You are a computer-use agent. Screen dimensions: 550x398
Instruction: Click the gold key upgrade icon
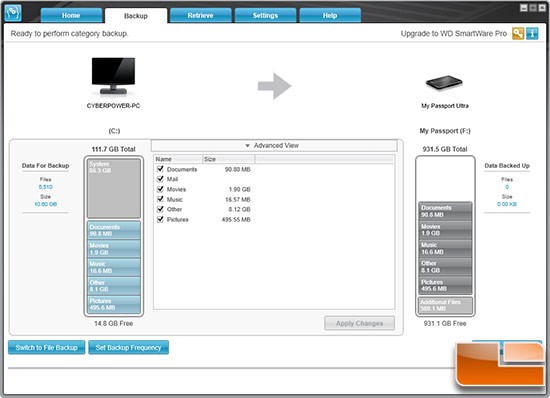pyautogui.click(x=518, y=34)
